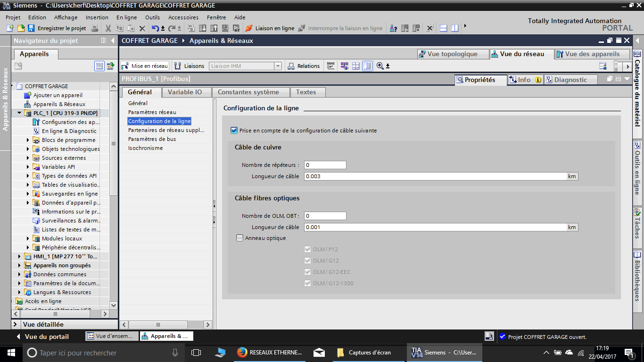Uncheck Prise en compte de la configuration
Viewport: 644px width, 362px height.
point(234,131)
